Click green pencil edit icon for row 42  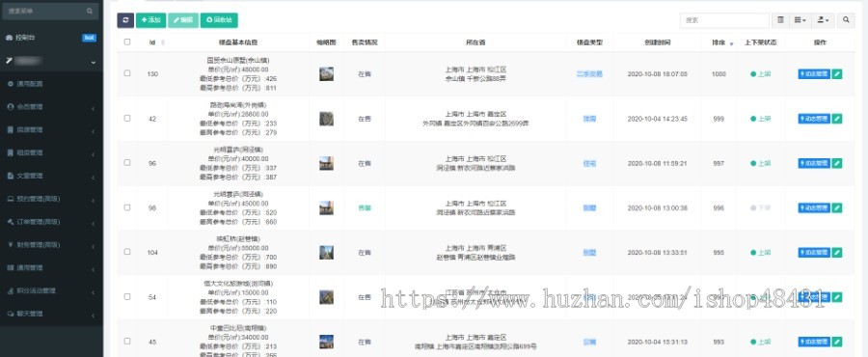pos(837,119)
